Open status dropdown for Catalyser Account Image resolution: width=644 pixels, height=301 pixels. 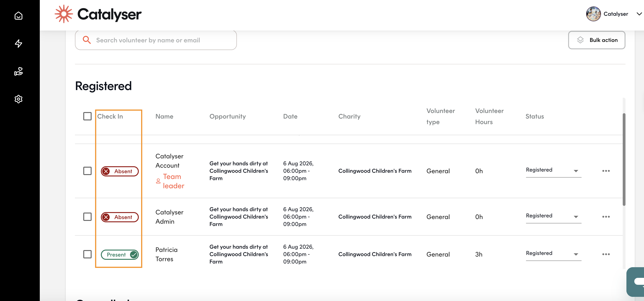click(554, 170)
